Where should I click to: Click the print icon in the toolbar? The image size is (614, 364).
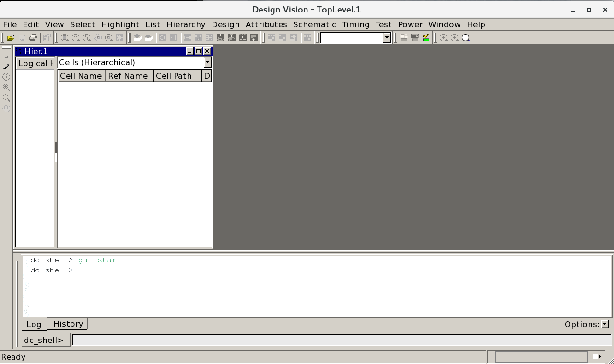[33, 37]
